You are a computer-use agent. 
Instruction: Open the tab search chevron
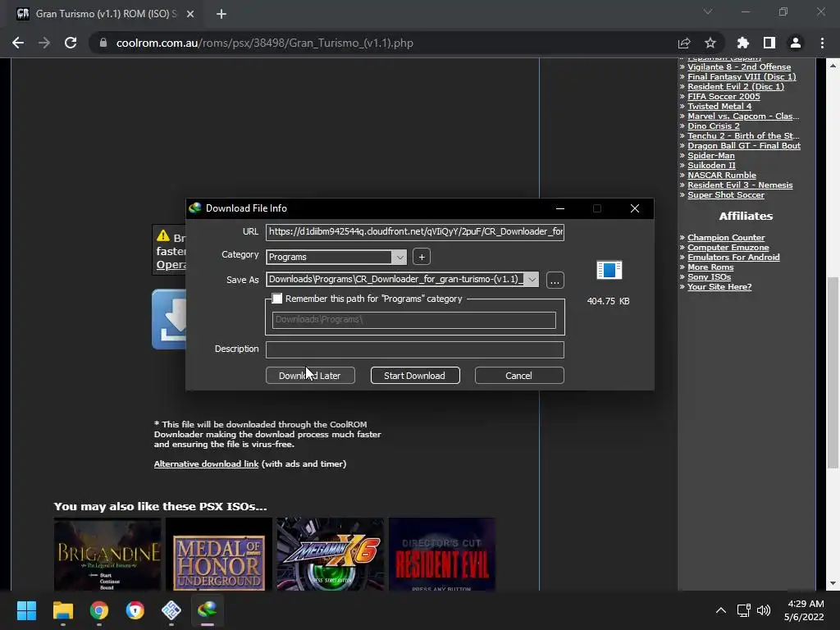point(708,11)
